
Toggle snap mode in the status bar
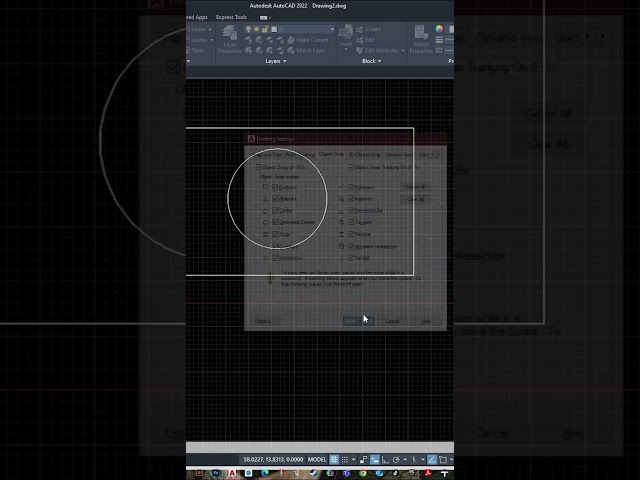[345, 460]
